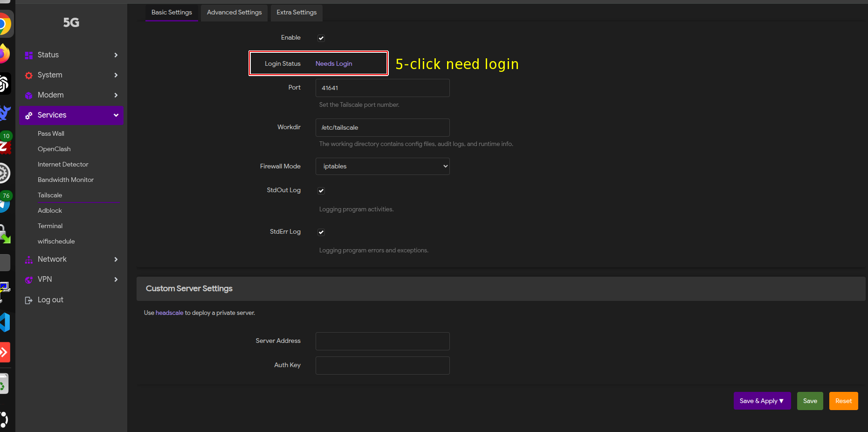Click the Needs Login link

(x=334, y=64)
